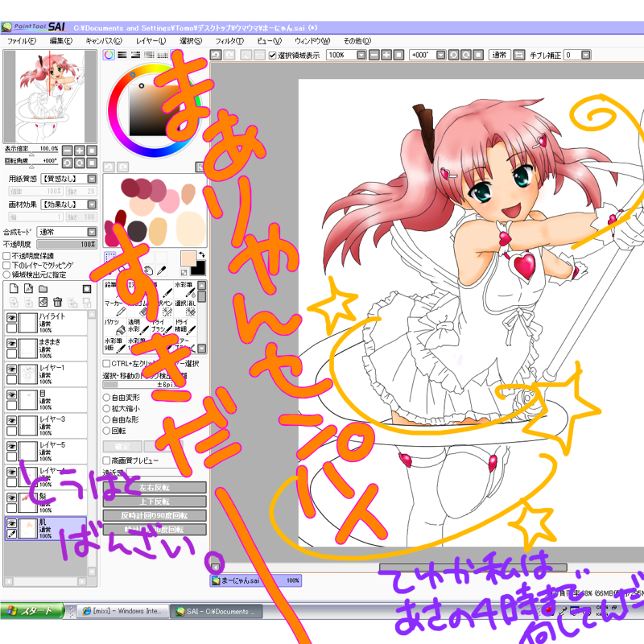Choose the hand pan tool
Viewport: 644px width, 644px height.
[x=148, y=270]
